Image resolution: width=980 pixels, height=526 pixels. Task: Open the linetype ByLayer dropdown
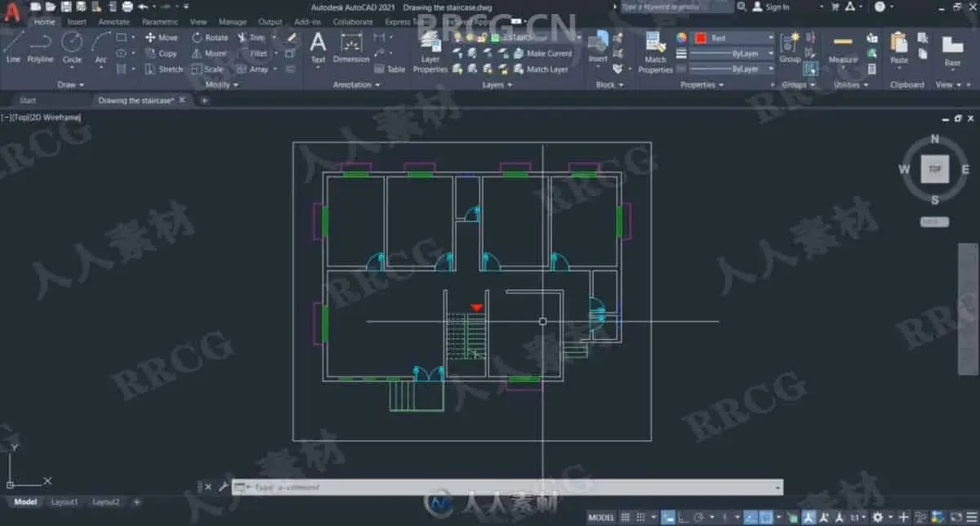pos(732,69)
